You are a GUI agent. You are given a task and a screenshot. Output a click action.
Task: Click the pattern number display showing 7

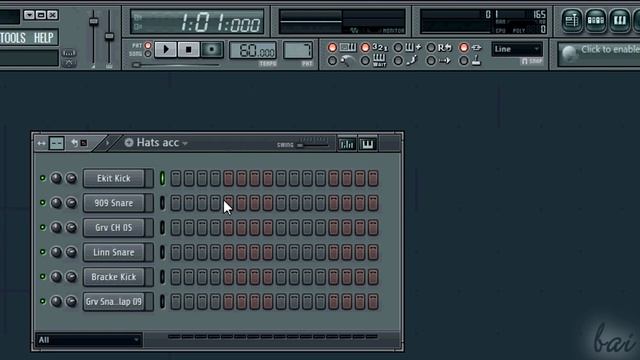coord(298,51)
